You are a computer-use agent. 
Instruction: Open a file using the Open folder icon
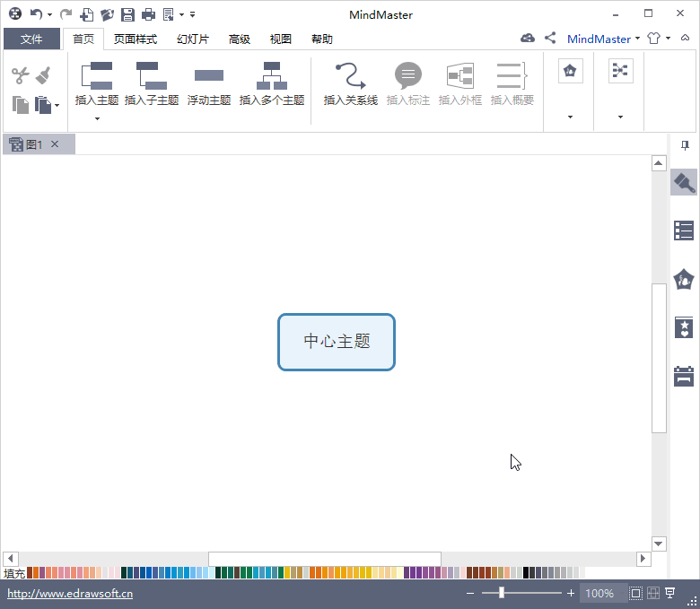107,14
